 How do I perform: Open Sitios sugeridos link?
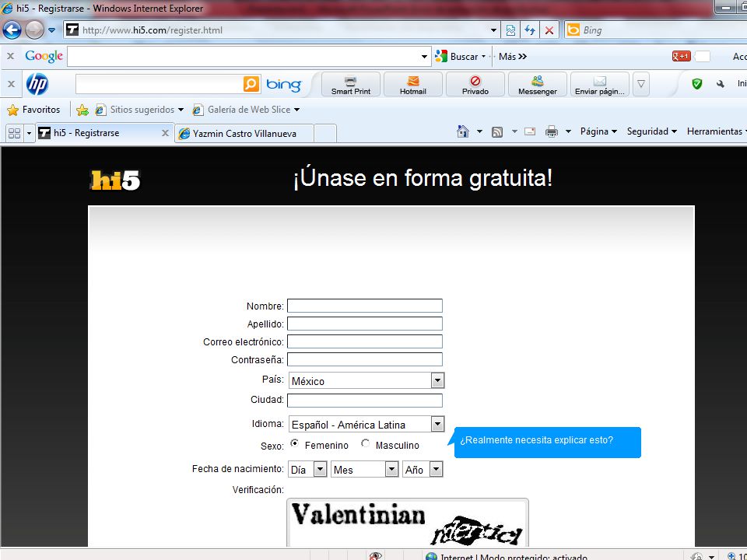pos(139,110)
